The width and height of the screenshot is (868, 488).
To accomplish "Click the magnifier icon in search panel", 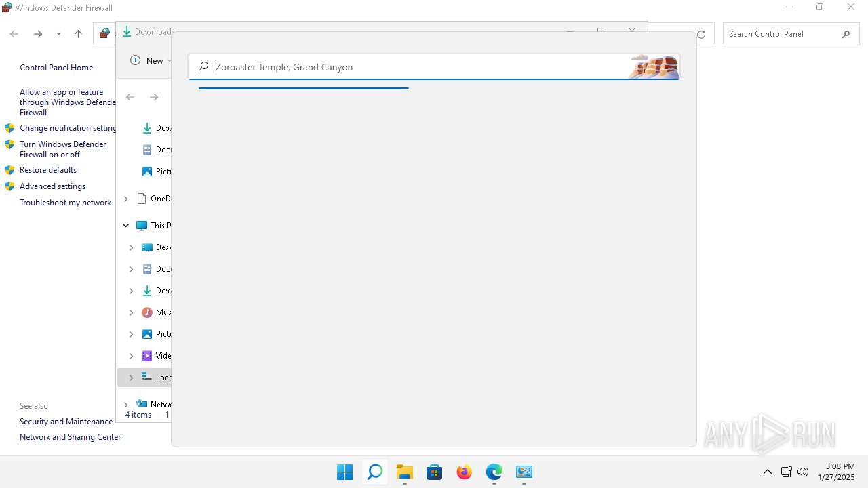I will pos(203,66).
